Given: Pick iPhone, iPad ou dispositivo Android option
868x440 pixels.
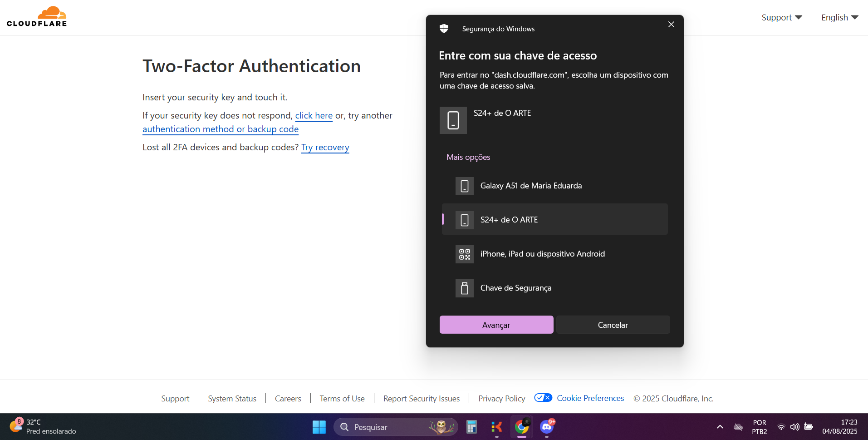Looking at the screenshot, I should click(x=555, y=254).
